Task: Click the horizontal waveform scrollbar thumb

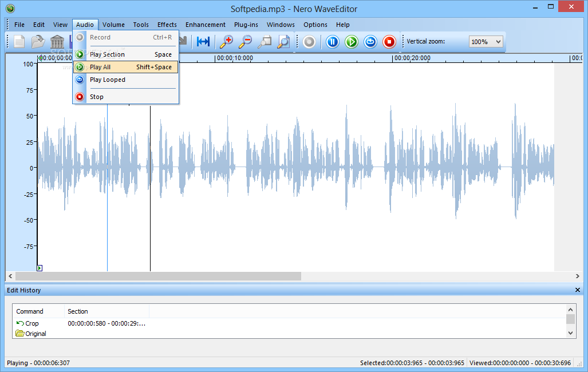Action: coord(158,276)
